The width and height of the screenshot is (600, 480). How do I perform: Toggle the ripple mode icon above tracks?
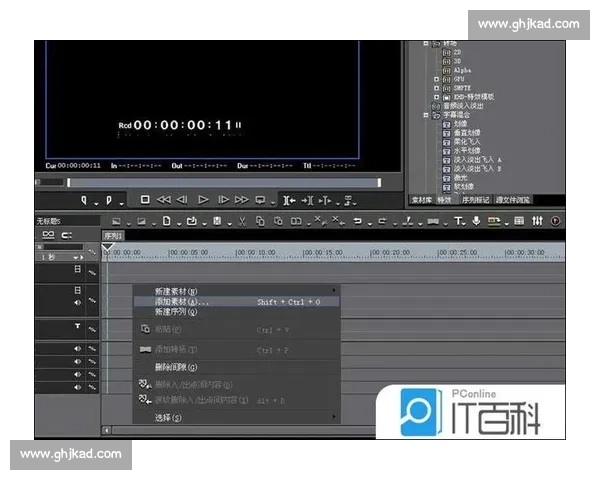click(67, 235)
